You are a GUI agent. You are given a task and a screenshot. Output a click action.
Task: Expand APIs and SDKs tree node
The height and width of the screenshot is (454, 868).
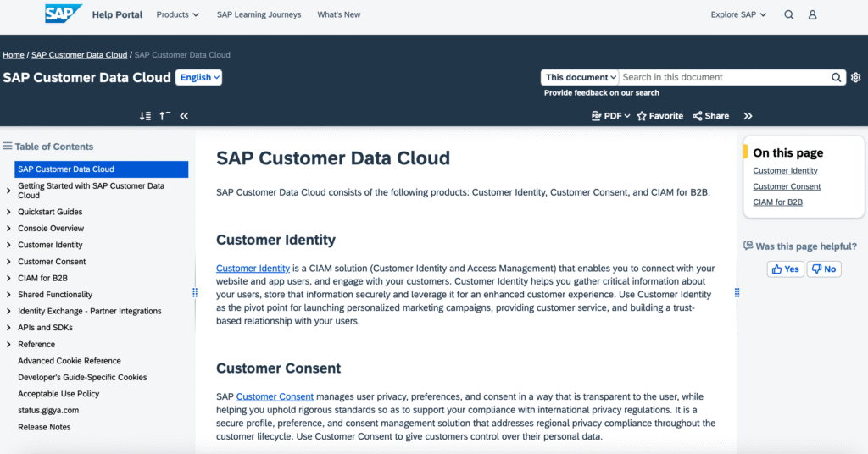(x=8, y=328)
